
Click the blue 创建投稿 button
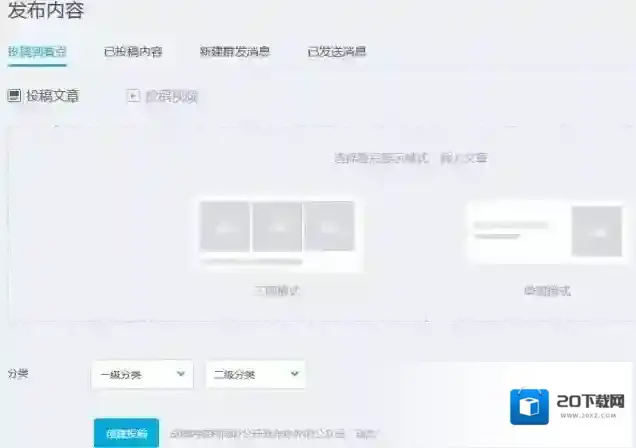(x=126, y=433)
